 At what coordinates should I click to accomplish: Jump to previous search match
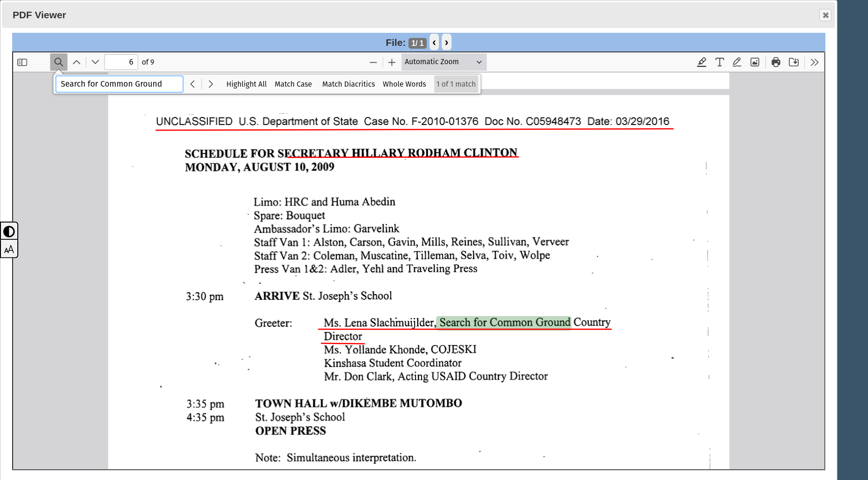(193, 84)
